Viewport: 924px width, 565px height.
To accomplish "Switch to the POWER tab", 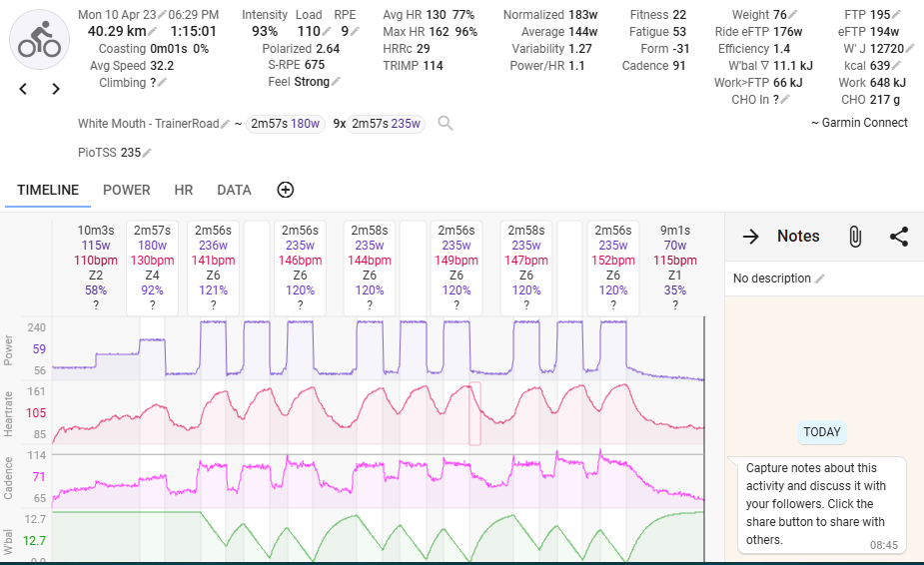I will [x=127, y=190].
